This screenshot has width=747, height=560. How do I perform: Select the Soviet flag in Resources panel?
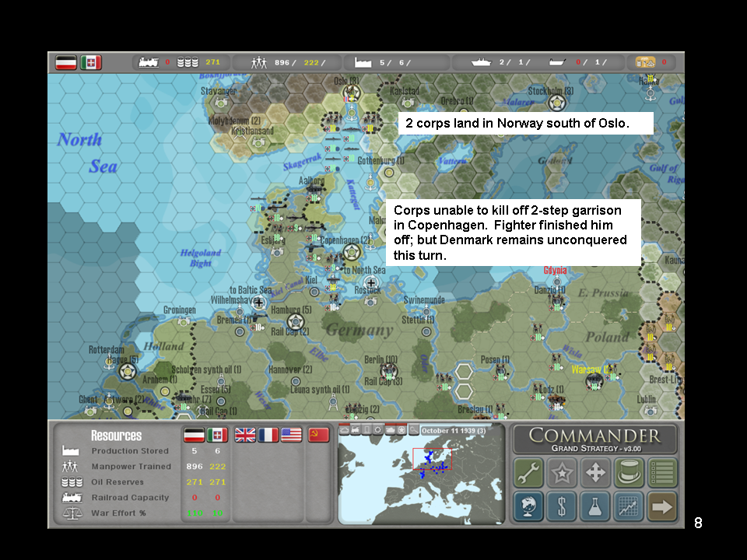(318, 435)
